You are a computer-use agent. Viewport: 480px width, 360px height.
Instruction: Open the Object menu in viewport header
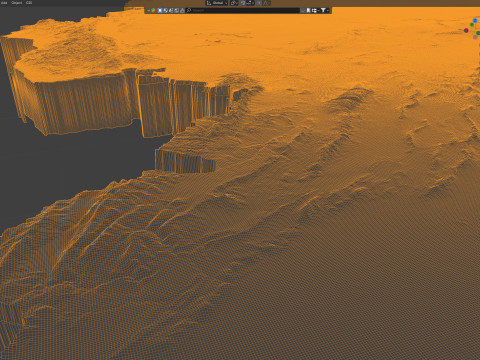click(x=17, y=3)
